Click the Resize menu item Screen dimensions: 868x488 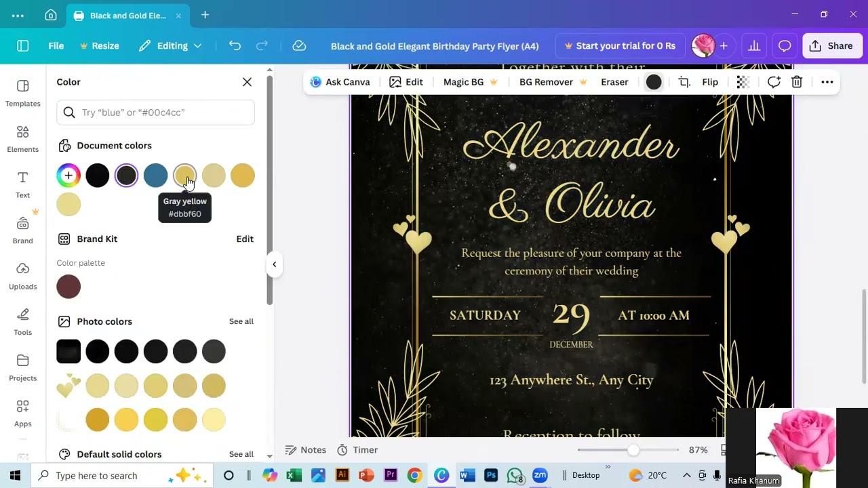point(100,46)
